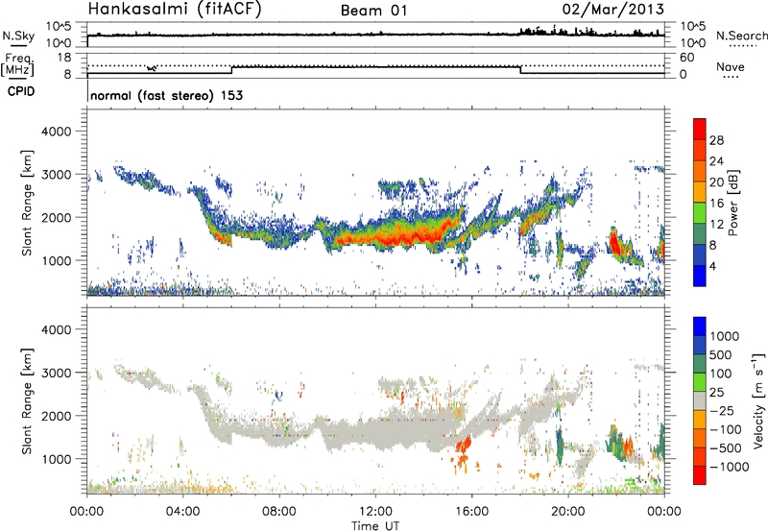Pick the teal 100–500 velocity colorbar segment
This screenshot has width=768, height=532.
[700, 364]
